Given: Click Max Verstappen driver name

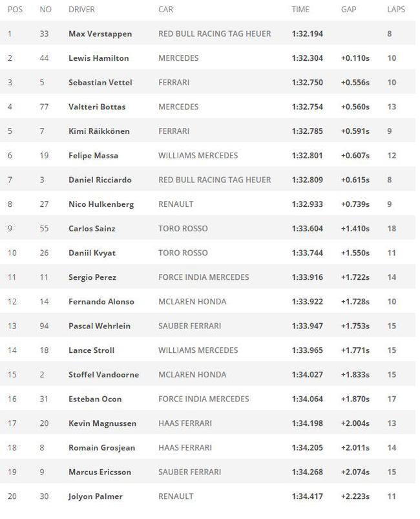Looking at the screenshot, I should [100, 34].
